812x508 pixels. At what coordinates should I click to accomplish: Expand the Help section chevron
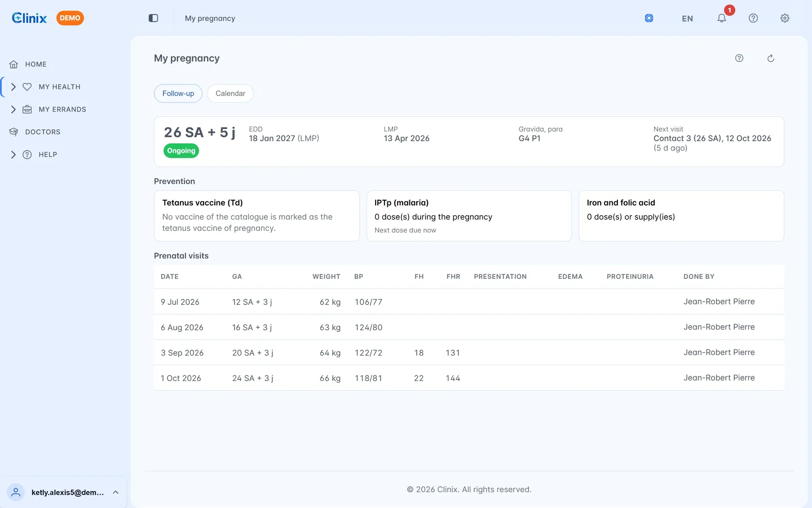(14, 155)
